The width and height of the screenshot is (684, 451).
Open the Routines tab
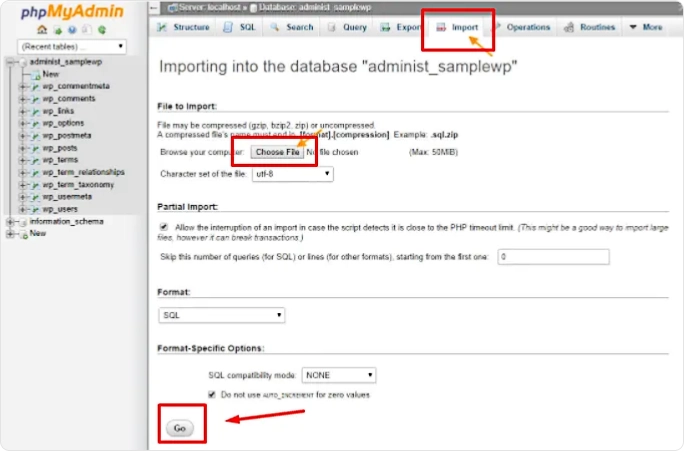pos(590,27)
